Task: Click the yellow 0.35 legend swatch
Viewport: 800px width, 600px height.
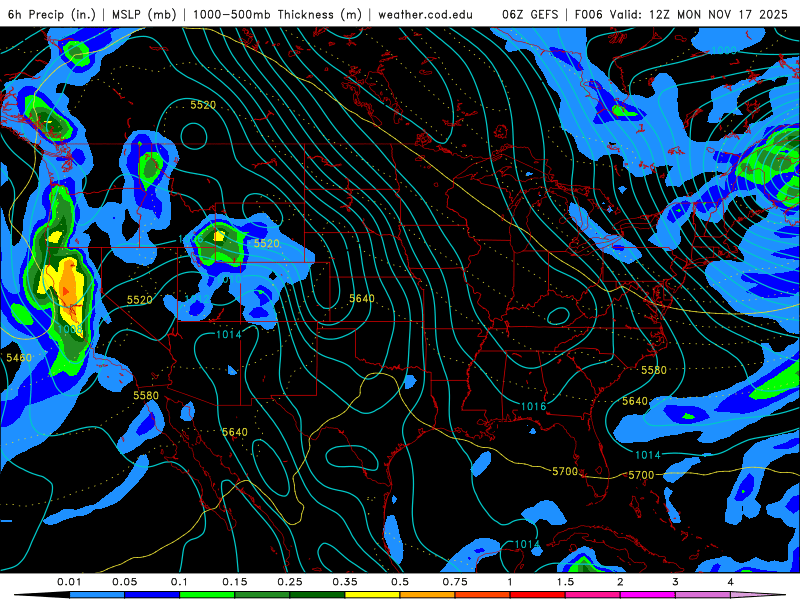Action: pyautogui.click(x=372, y=595)
